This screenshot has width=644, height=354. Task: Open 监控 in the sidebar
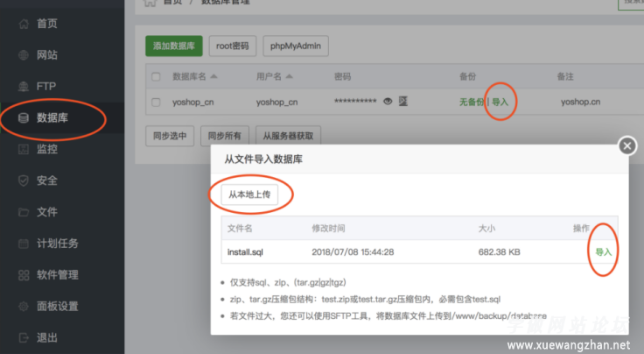point(47,149)
